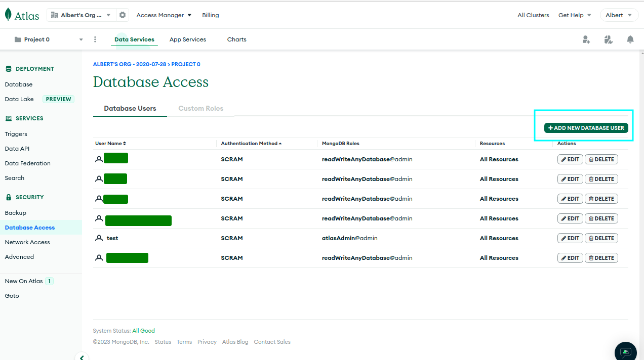Click the user name 'test'

pos(112,238)
